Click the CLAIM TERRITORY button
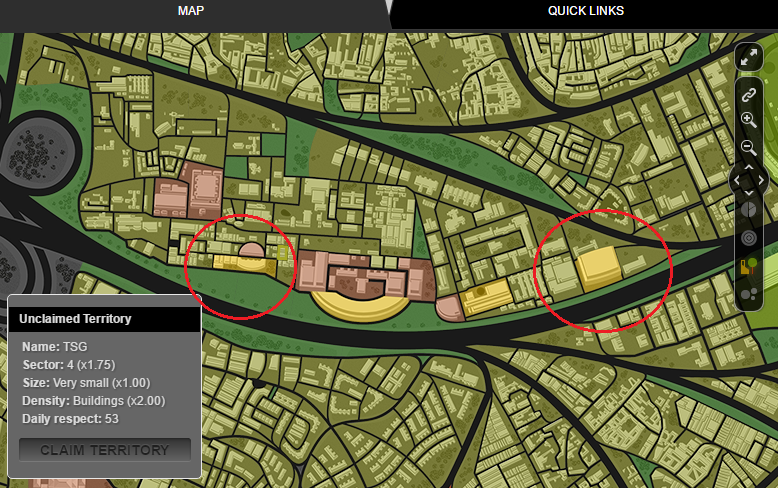 pyautogui.click(x=105, y=450)
